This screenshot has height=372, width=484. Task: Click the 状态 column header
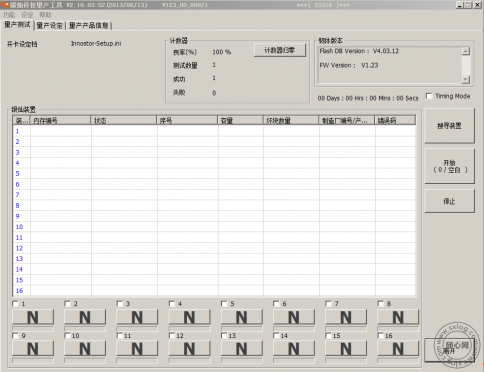click(124, 120)
